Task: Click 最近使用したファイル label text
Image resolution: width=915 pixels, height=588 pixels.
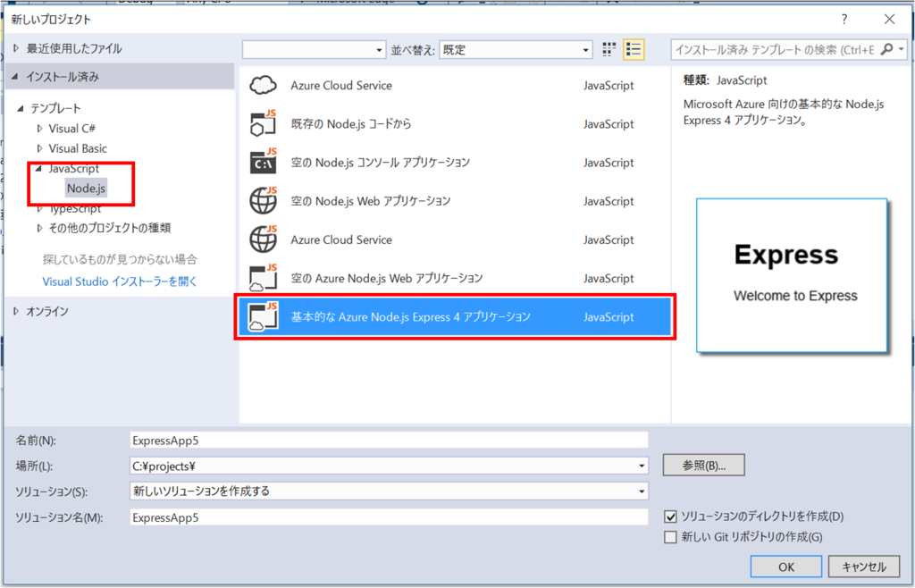Action: [x=74, y=48]
